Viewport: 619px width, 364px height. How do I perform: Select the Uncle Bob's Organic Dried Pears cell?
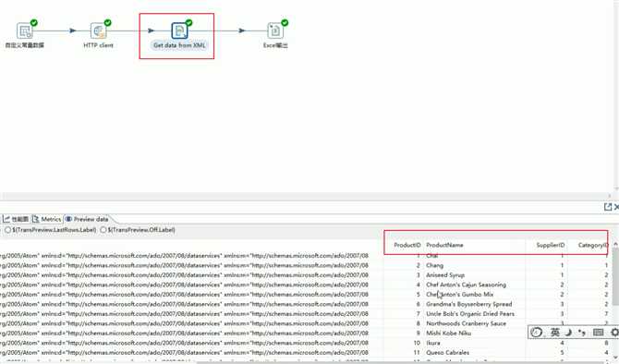470,314
